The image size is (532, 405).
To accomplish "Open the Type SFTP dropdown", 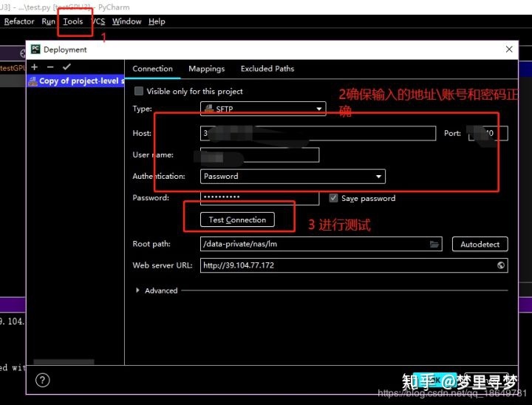I will pos(263,109).
